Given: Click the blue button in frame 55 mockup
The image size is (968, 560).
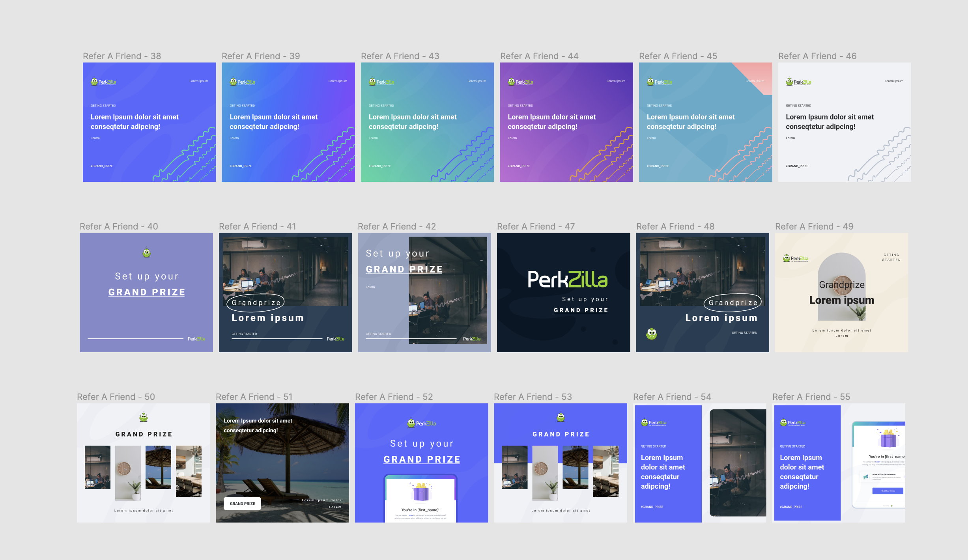Looking at the screenshot, I should coord(888,491).
